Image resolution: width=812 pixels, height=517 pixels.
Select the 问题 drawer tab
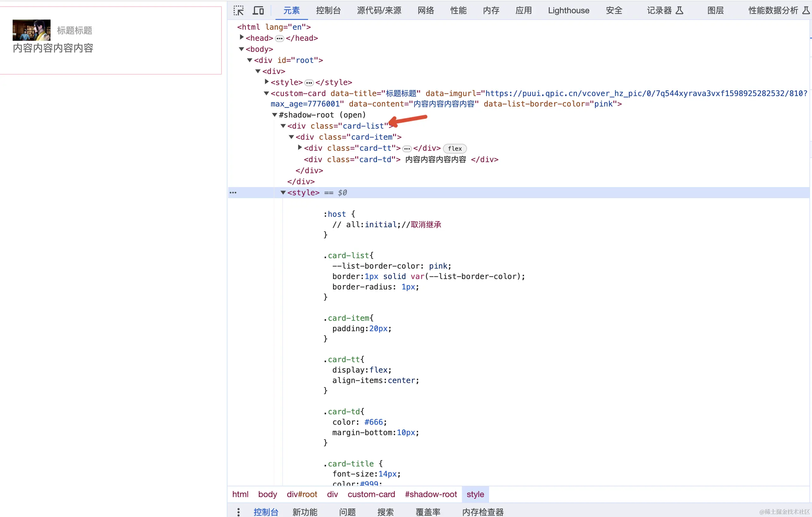pyautogui.click(x=347, y=512)
